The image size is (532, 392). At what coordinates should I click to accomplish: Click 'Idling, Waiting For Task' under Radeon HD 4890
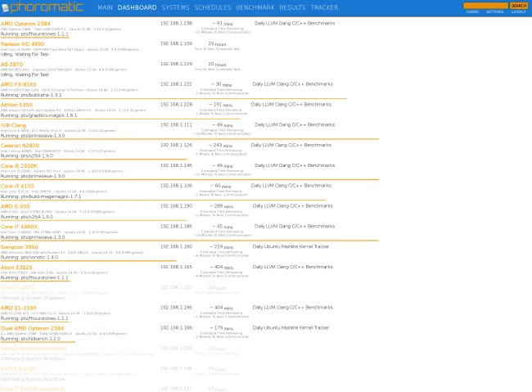point(25,54)
